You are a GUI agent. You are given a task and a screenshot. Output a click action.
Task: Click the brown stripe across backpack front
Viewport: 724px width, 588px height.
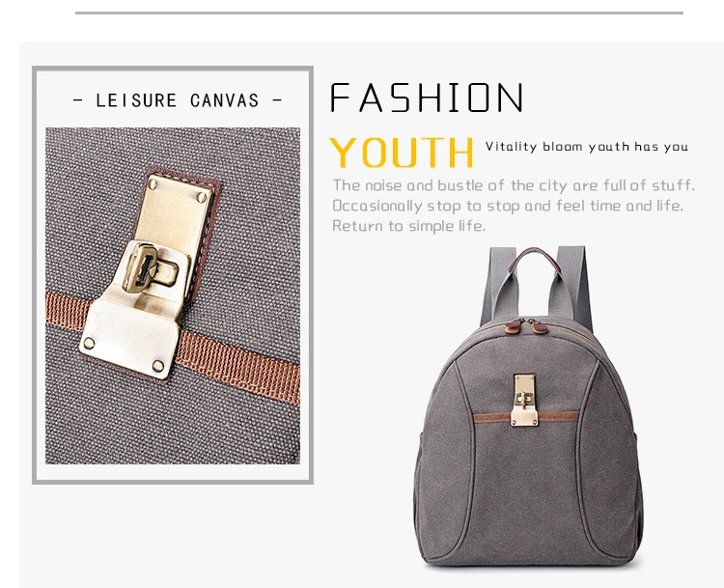point(526,417)
